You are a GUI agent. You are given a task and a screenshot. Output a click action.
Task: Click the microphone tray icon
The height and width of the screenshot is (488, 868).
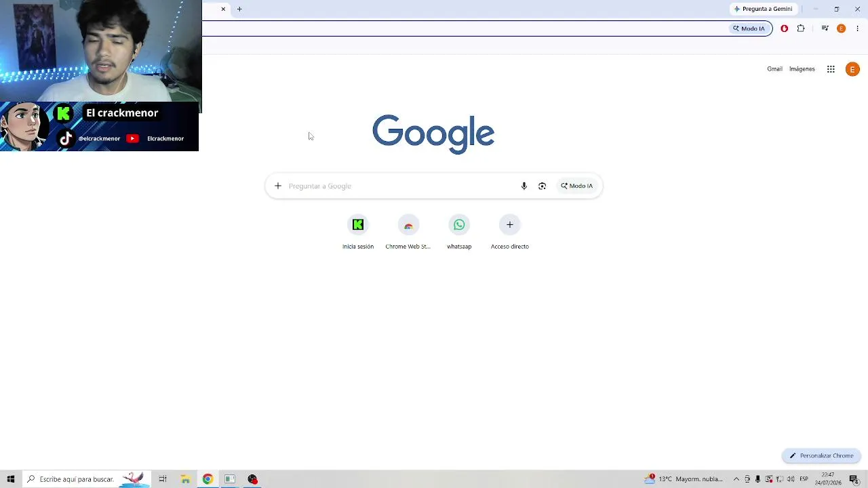pyautogui.click(x=758, y=479)
